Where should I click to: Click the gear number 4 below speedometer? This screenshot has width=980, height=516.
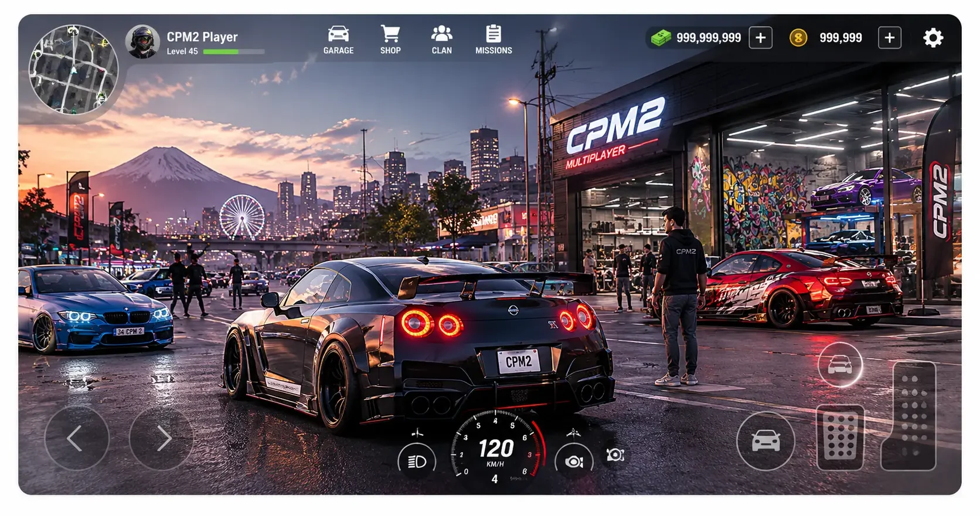coord(495,479)
